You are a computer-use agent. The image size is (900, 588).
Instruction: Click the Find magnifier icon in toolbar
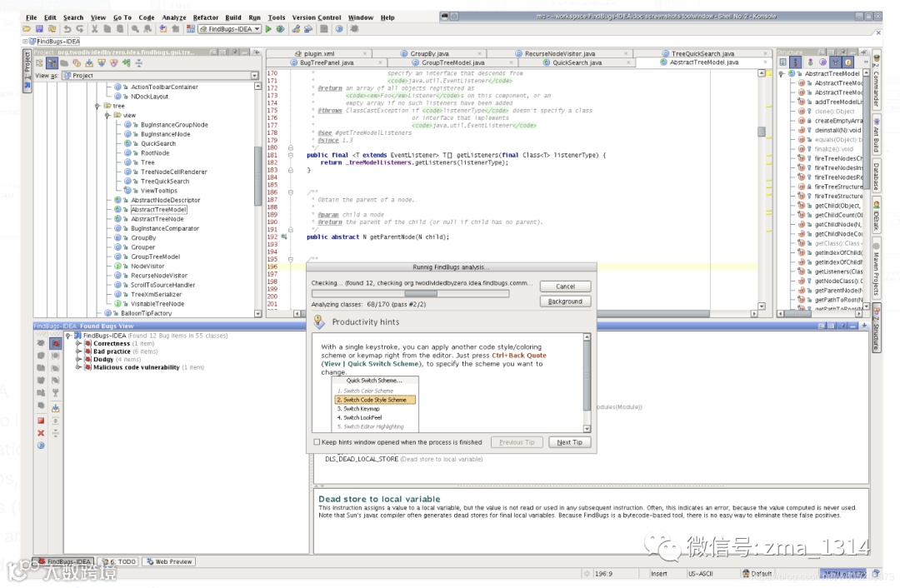point(135,28)
